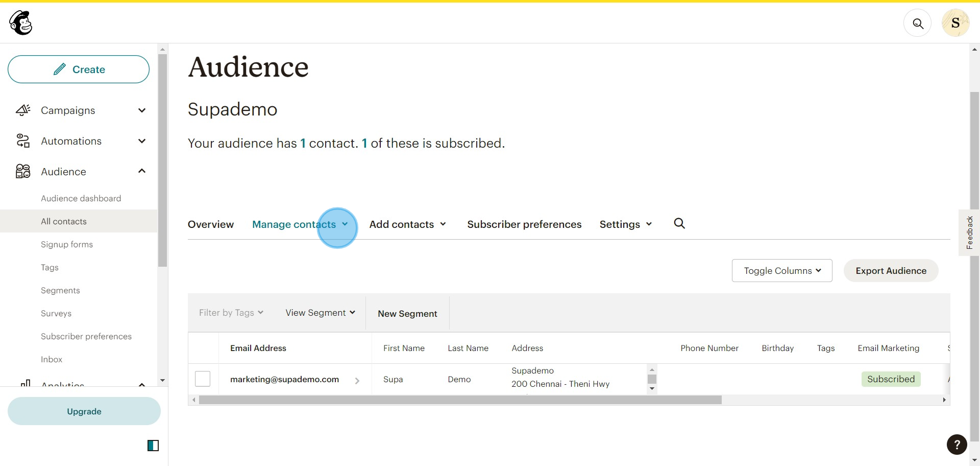This screenshot has width=980, height=466.
Task: Click the New Segment button
Action: pyautogui.click(x=407, y=314)
